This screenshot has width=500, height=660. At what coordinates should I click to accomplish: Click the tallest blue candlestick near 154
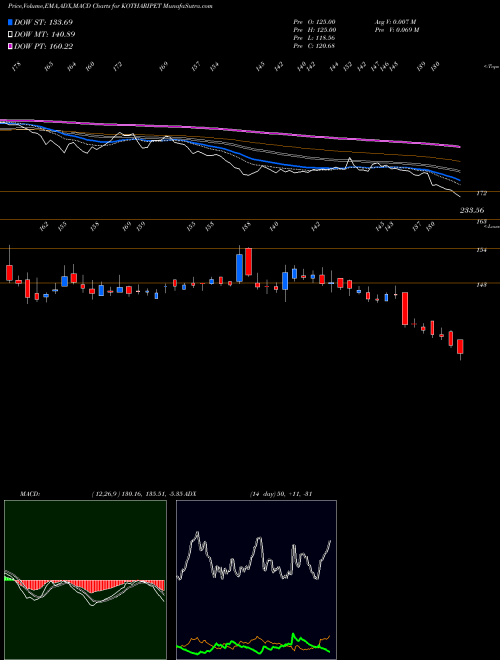[239, 268]
